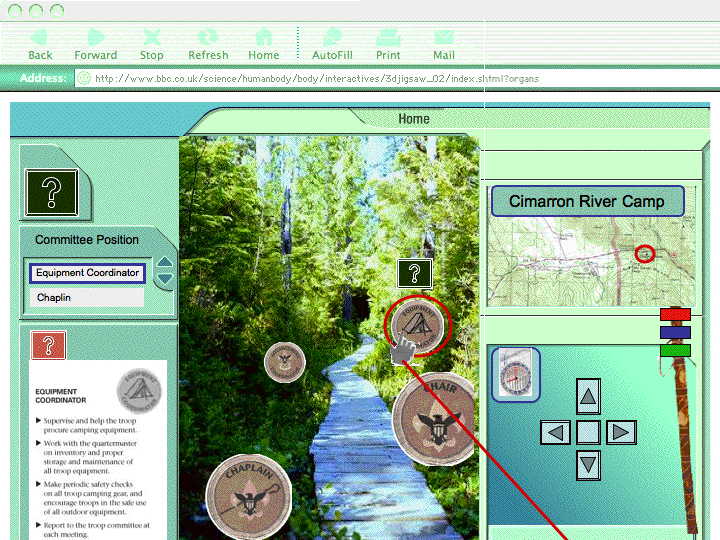Click the compass icon thumbnail
Viewport: 720px width, 540px height.
pos(515,375)
